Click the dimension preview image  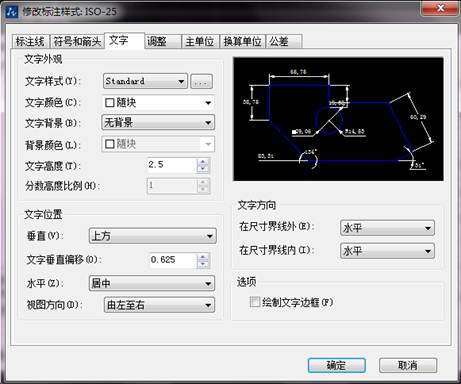[x=338, y=119]
